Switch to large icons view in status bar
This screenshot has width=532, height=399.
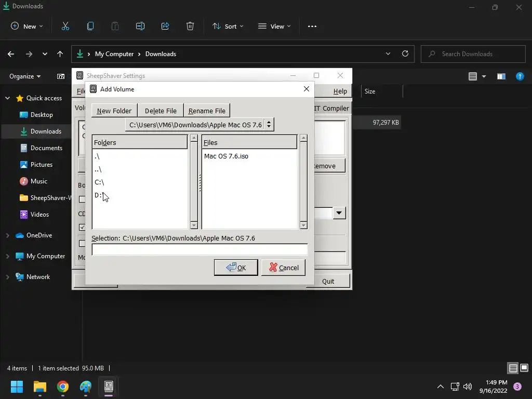(524, 368)
